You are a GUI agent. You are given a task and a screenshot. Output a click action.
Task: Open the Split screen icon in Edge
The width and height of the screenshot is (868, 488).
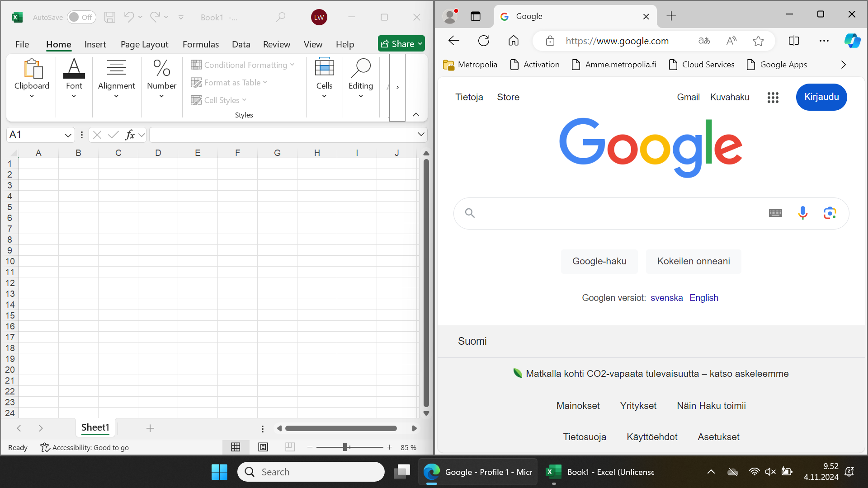pyautogui.click(x=794, y=41)
